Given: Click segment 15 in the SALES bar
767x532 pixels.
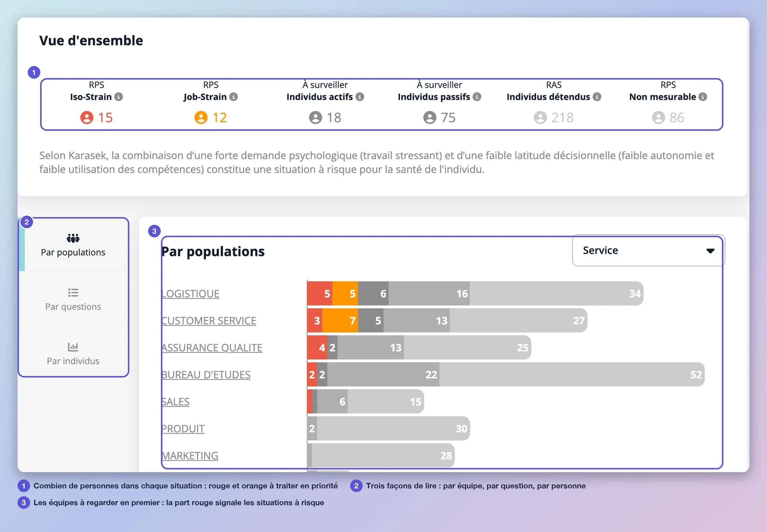Looking at the screenshot, I should coord(386,401).
